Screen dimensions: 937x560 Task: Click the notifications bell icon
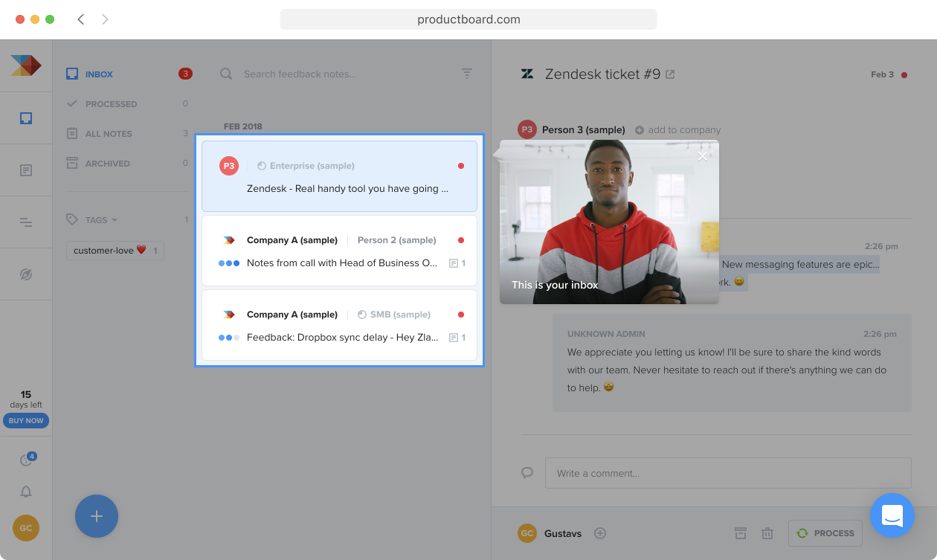[26, 492]
